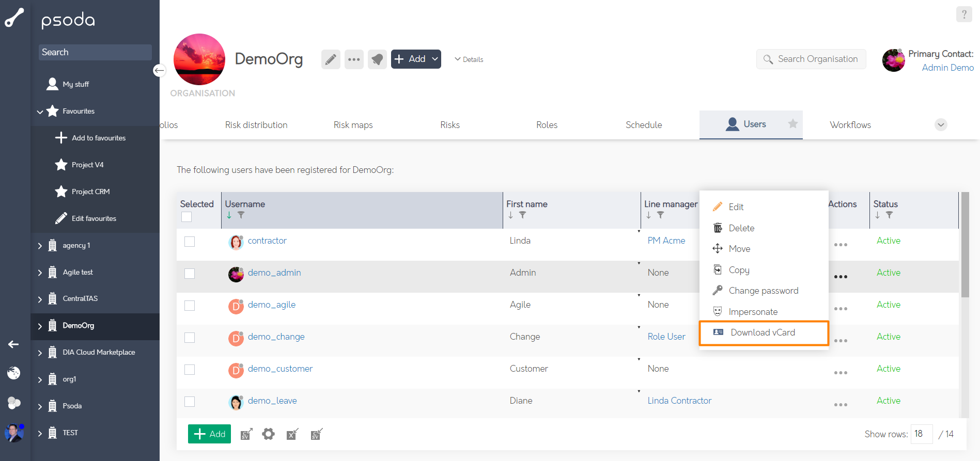Click the Username column filter funnel icon
This screenshot has width=980, height=461.
coord(241,215)
